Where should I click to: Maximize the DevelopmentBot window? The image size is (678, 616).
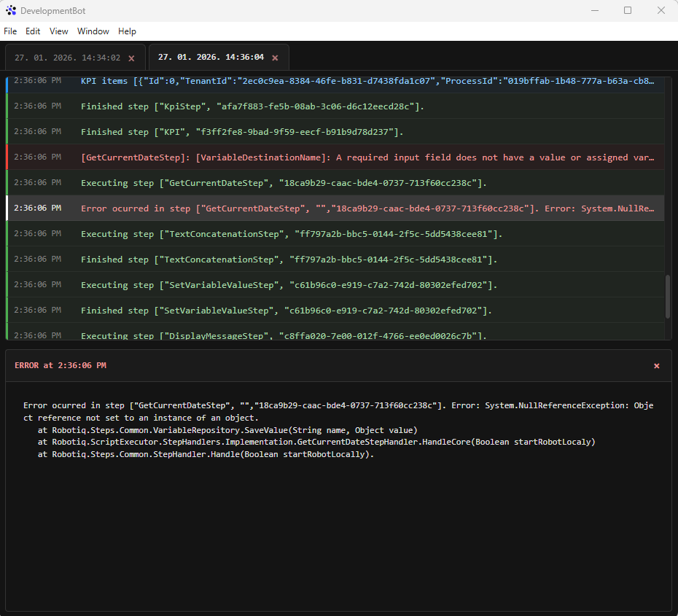point(627,10)
